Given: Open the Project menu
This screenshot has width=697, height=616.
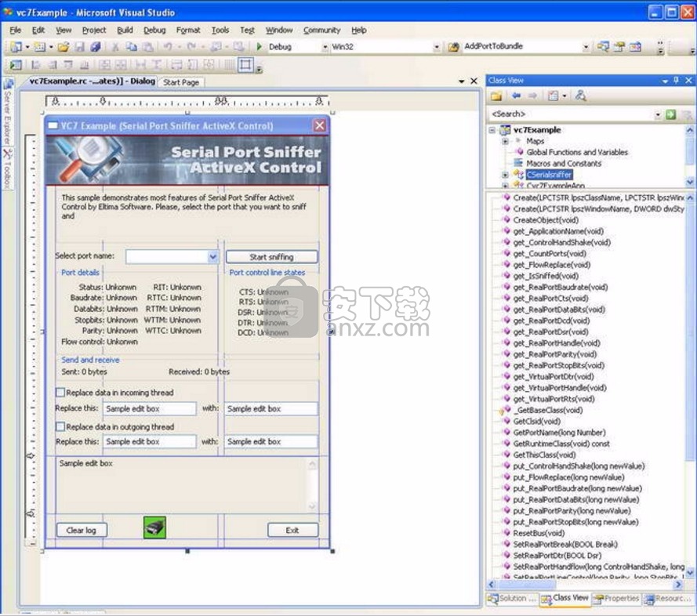Looking at the screenshot, I should 94,31.
